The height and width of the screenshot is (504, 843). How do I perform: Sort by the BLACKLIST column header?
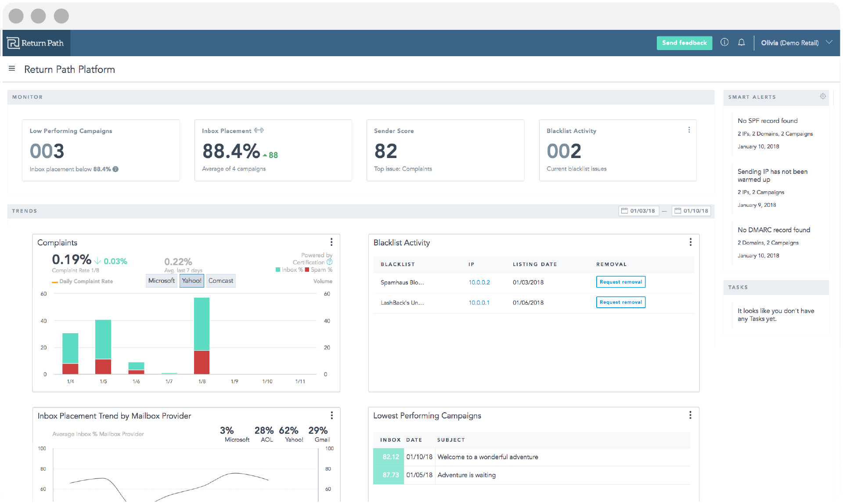(398, 264)
